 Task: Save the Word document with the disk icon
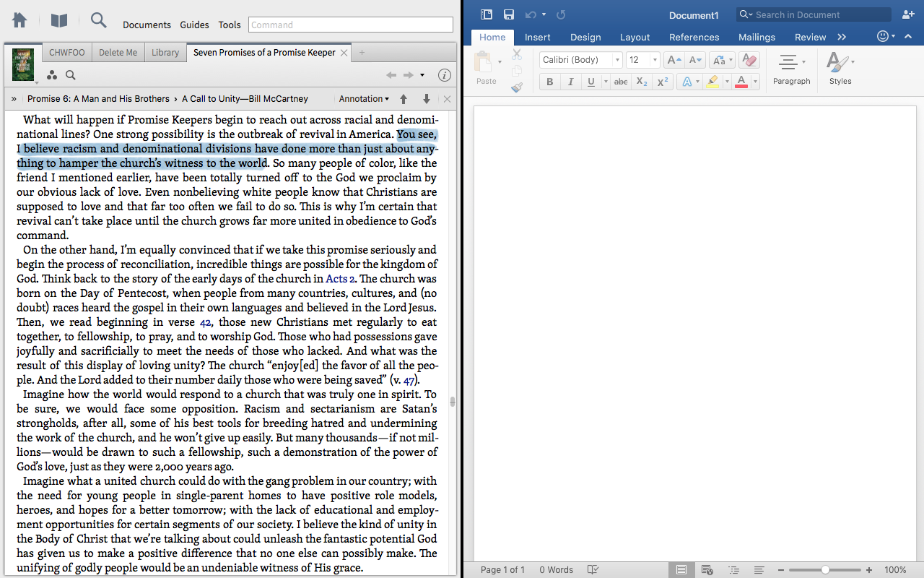click(509, 14)
